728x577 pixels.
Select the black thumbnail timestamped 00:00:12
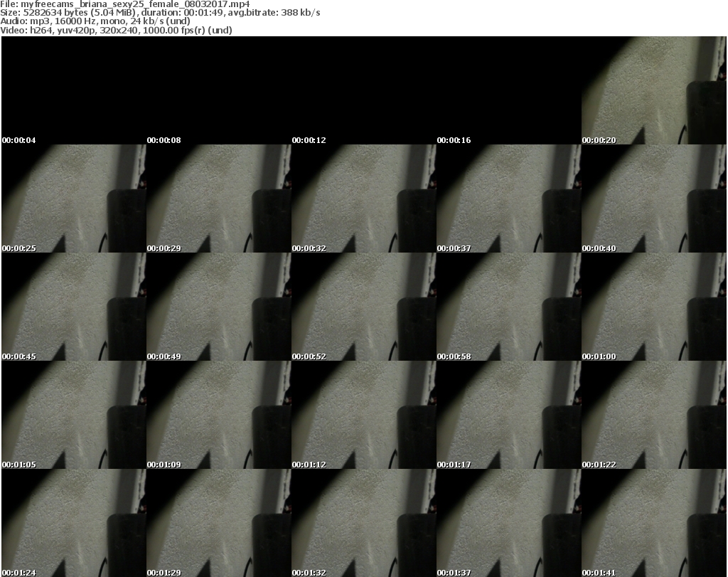[363, 90]
